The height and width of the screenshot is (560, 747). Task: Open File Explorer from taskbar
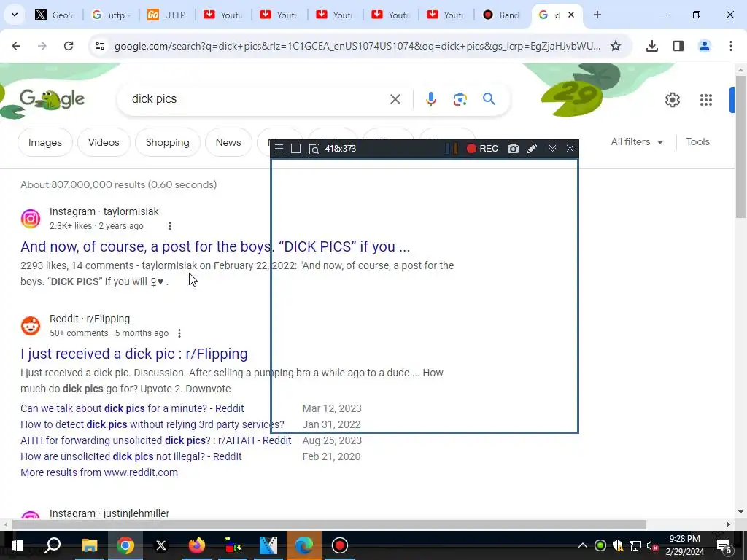89,545
